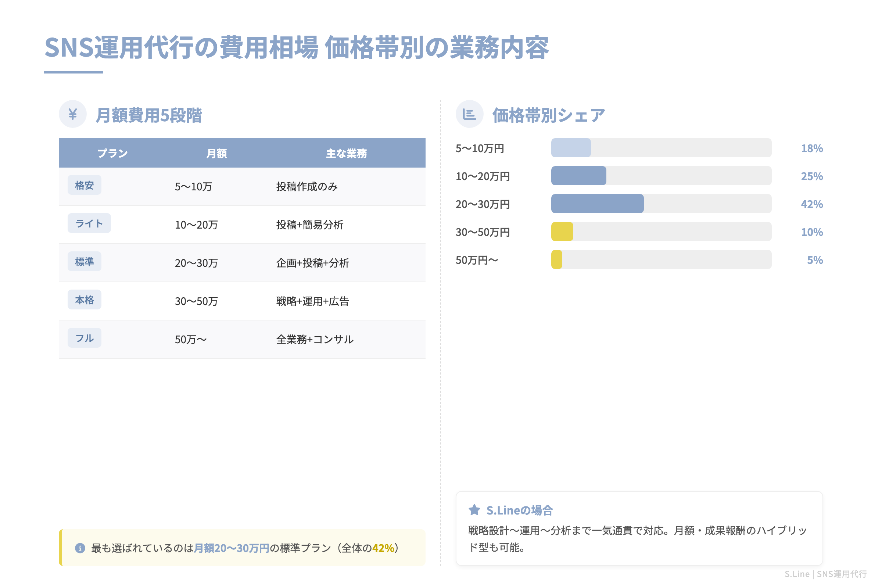The width and height of the screenshot is (882, 588).
Task: Click the yen (¥) icon beside 月額費用5段階
Action: (72, 114)
